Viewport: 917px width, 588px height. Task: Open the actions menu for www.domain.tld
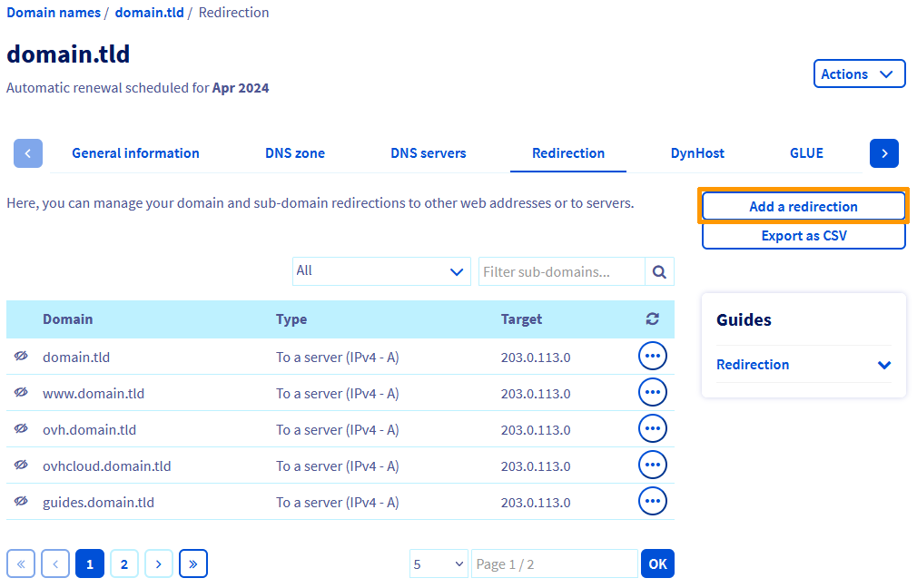[653, 392]
